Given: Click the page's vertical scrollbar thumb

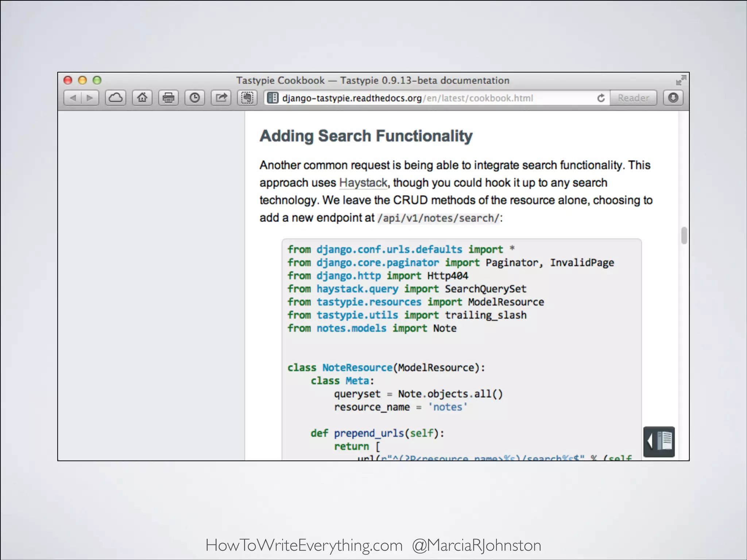Looking at the screenshot, I should tap(684, 236).
